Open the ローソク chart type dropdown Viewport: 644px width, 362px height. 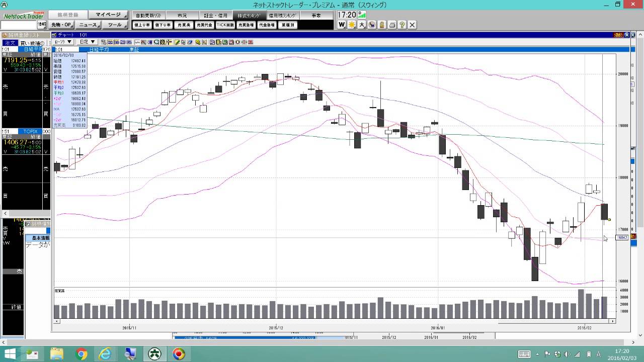point(63,42)
